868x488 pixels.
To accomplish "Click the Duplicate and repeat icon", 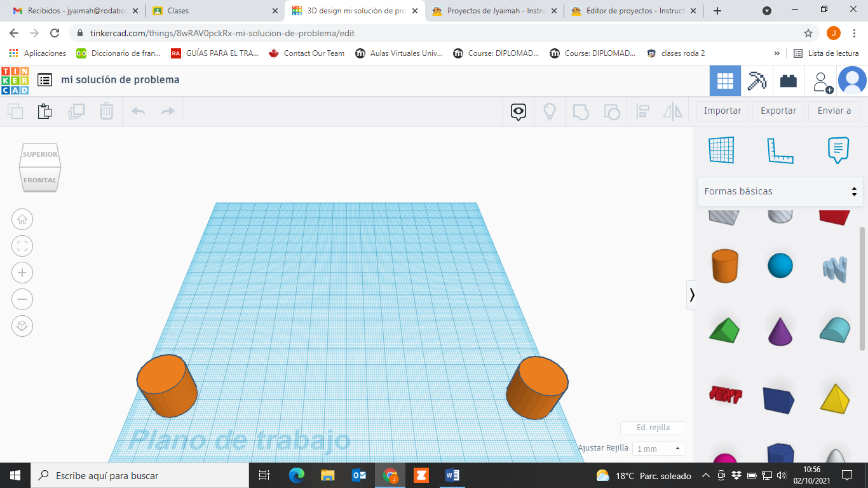I will pyautogui.click(x=76, y=111).
